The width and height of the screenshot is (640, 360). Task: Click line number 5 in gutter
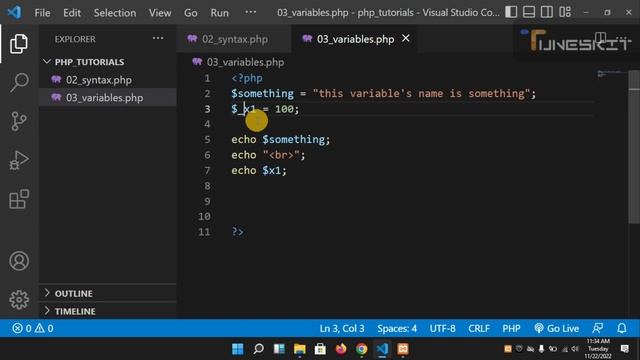tap(207, 140)
